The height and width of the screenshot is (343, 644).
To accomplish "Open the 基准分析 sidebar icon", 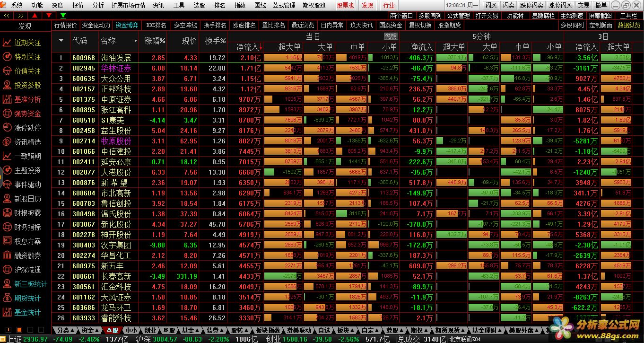I will (7, 99).
